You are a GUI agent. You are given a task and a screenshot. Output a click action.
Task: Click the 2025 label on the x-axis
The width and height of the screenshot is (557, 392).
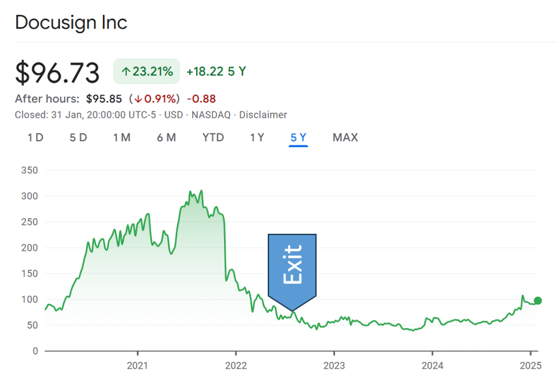point(531,365)
